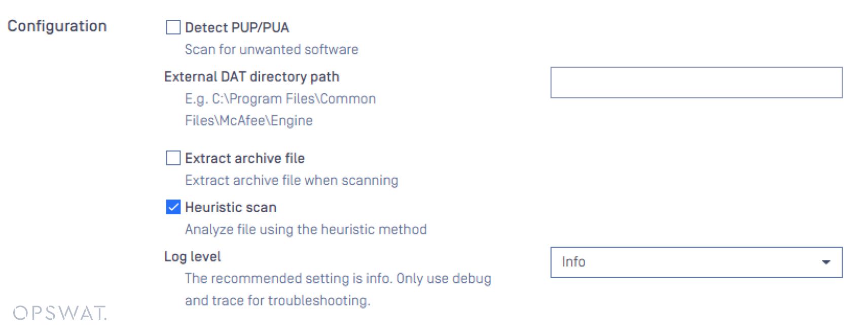
Task: Click 'Analyze file using the heuristic method' text
Action: [305, 229]
